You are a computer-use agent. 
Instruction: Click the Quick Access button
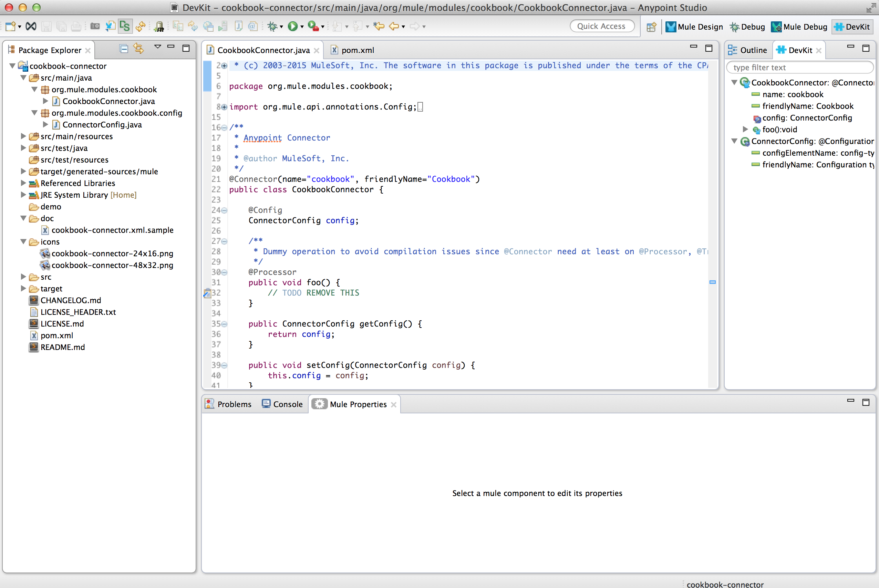pyautogui.click(x=602, y=26)
